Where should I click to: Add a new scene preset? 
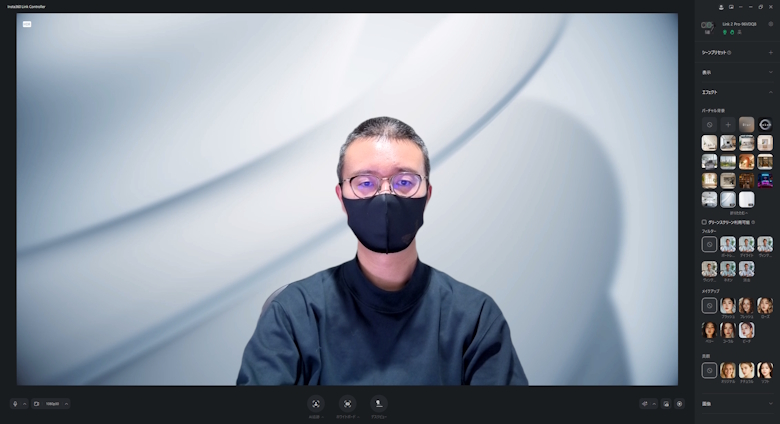pos(770,52)
